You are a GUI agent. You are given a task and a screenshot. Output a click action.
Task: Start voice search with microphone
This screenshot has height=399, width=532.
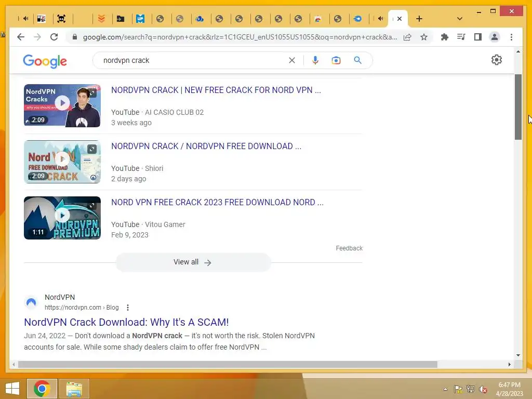point(315,60)
